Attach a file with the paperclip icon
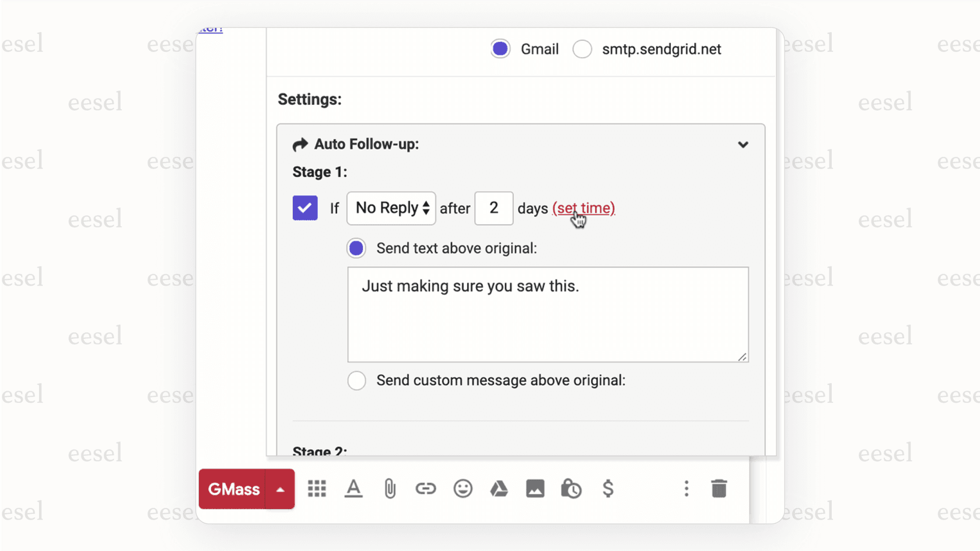Image resolution: width=980 pixels, height=551 pixels. click(x=389, y=489)
